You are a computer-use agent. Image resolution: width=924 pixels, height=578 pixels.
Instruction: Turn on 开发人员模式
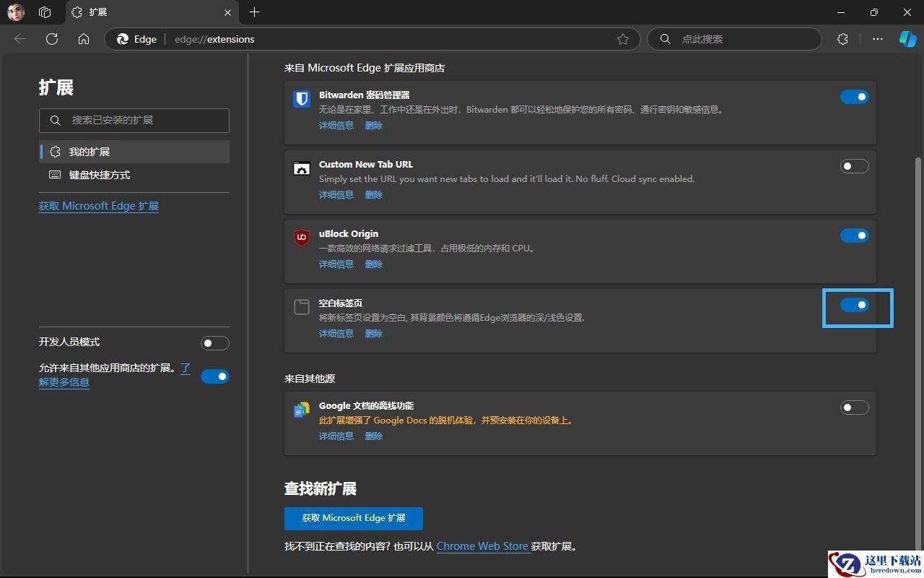pos(215,343)
